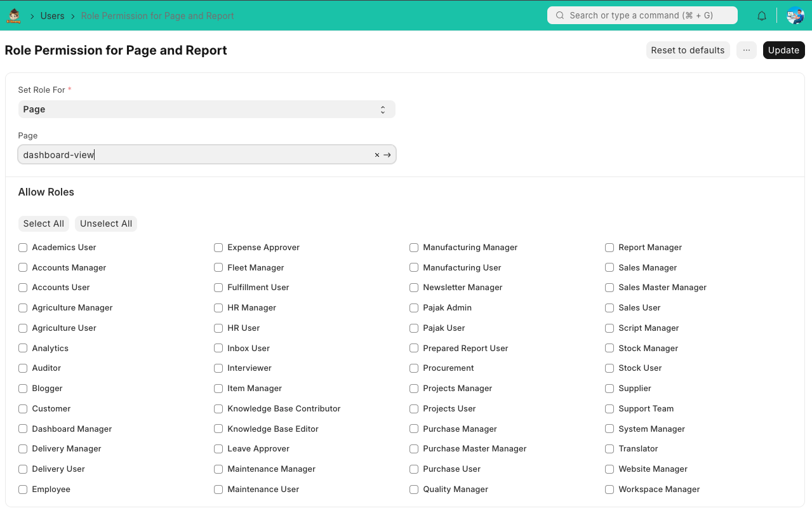Click the Select All button

pyautogui.click(x=43, y=223)
